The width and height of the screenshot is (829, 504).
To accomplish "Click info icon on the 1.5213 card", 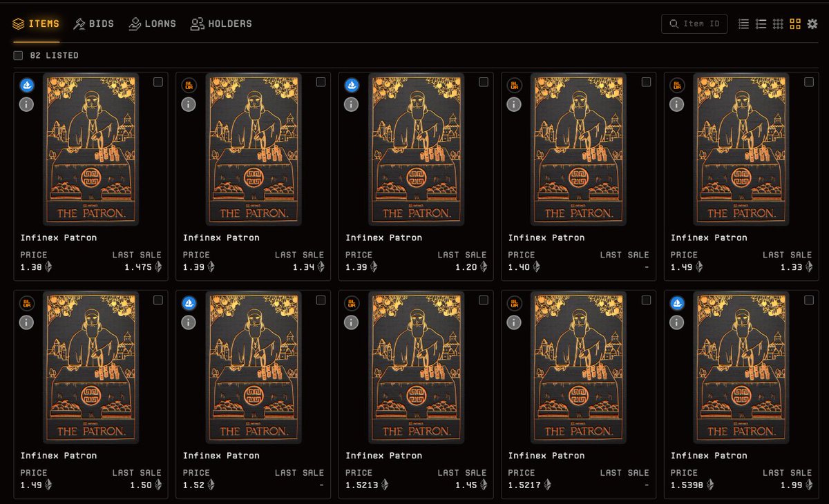I will [352, 322].
